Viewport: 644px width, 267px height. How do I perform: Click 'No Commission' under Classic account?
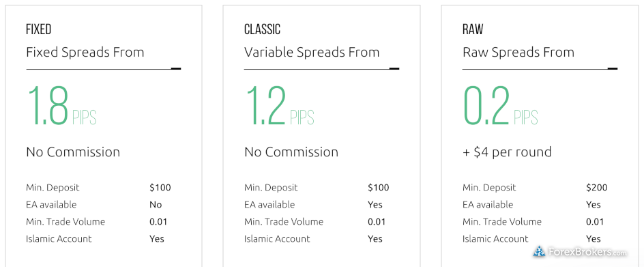(x=291, y=152)
